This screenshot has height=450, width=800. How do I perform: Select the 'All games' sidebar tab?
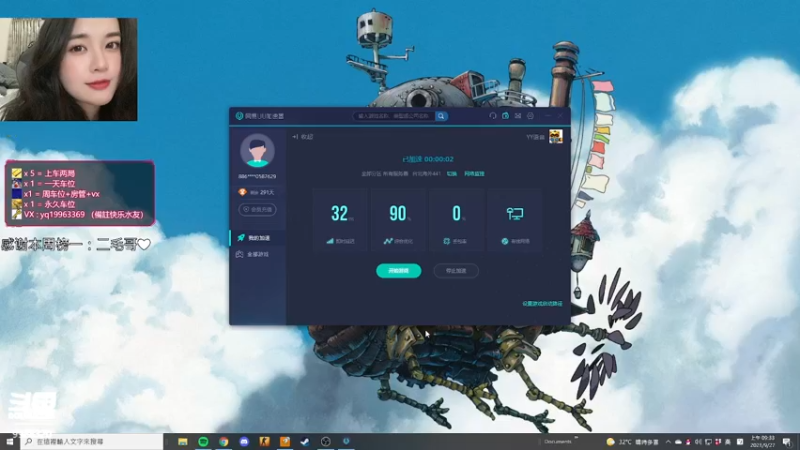click(x=258, y=254)
